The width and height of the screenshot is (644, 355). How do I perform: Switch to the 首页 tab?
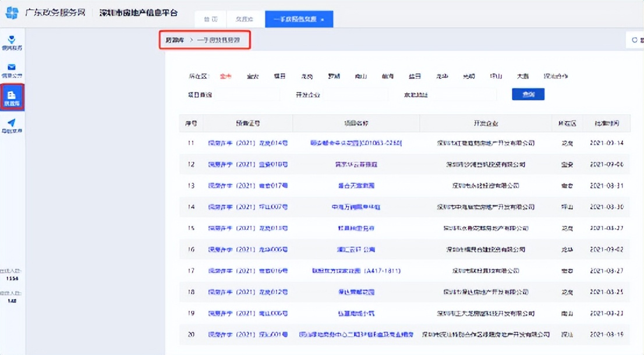[210, 19]
